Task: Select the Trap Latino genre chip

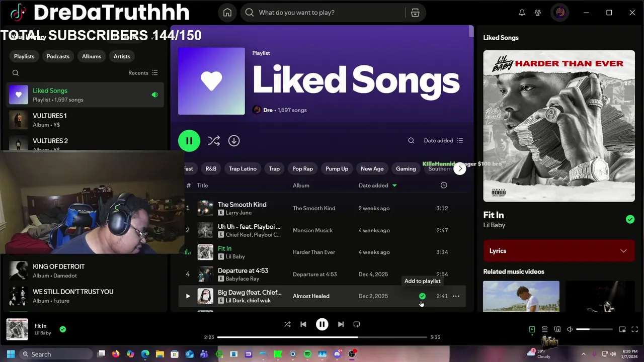Action: point(243,169)
